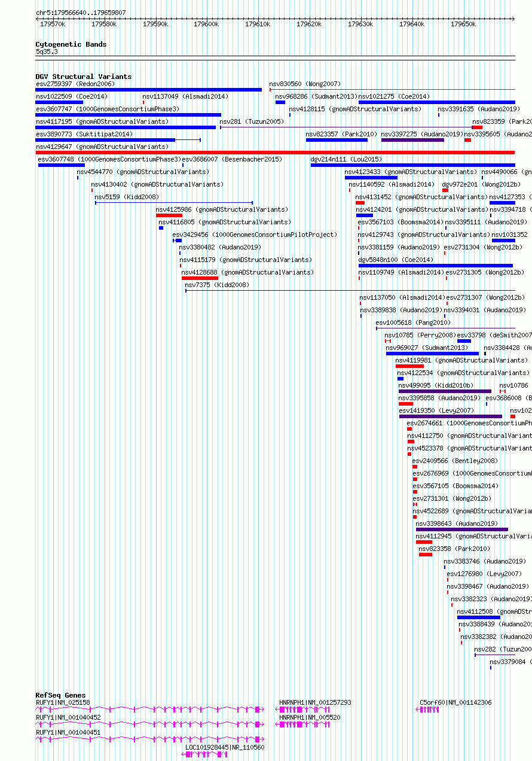532x761 pixels.
Task: Select RUFY1|NM_025158 transcript label
Action: (x=63, y=702)
